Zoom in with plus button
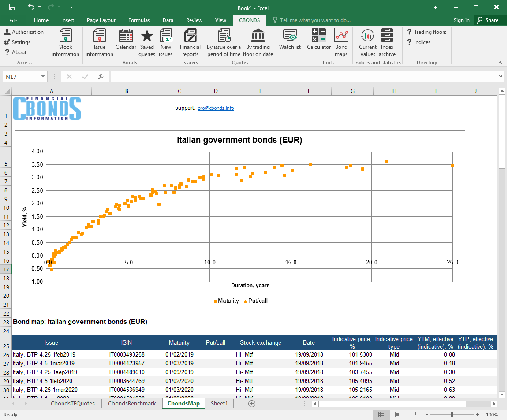The height and width of the screenshot is (420, 508). click(477, 415)
